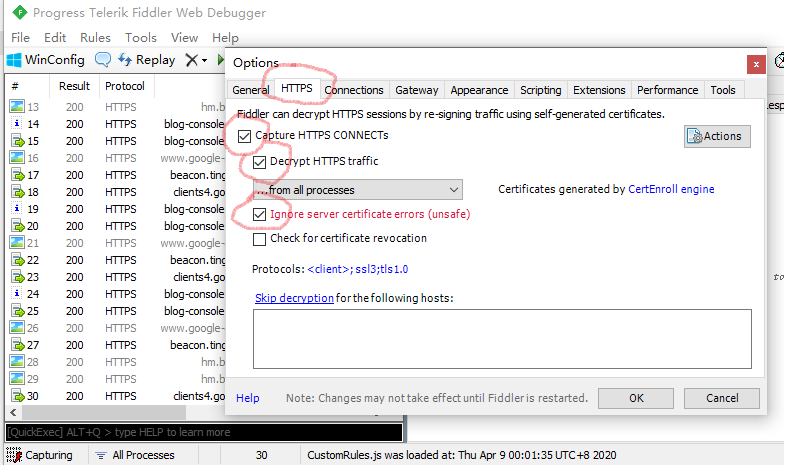The image size is (801, 465).
Task: Click the session 22 green arrow icon
Action: (x=18, y=260)
